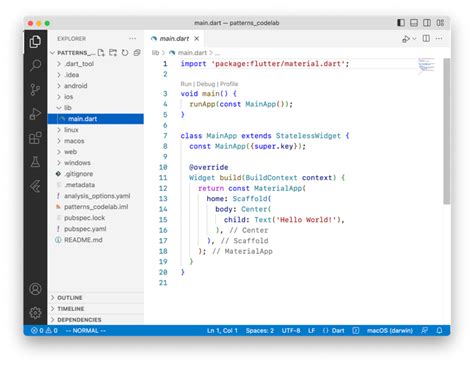Image resolution: width=474 pixels, height=367 pixels.
Task: Expand the macos folder
Action: [96, 141]
